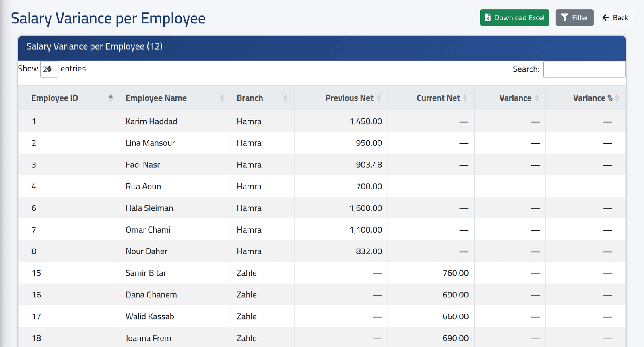
Task: Focus the Search input field
Action: coord(584,69)
